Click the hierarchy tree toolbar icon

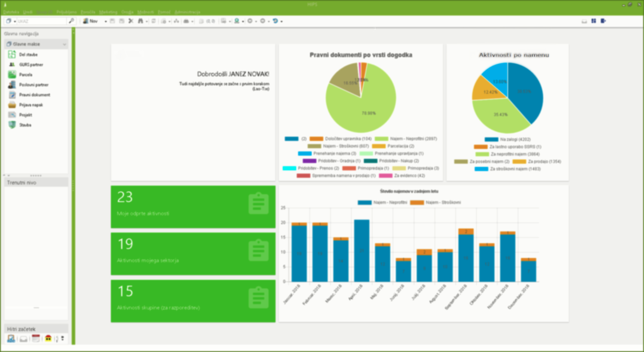point(176,21)
